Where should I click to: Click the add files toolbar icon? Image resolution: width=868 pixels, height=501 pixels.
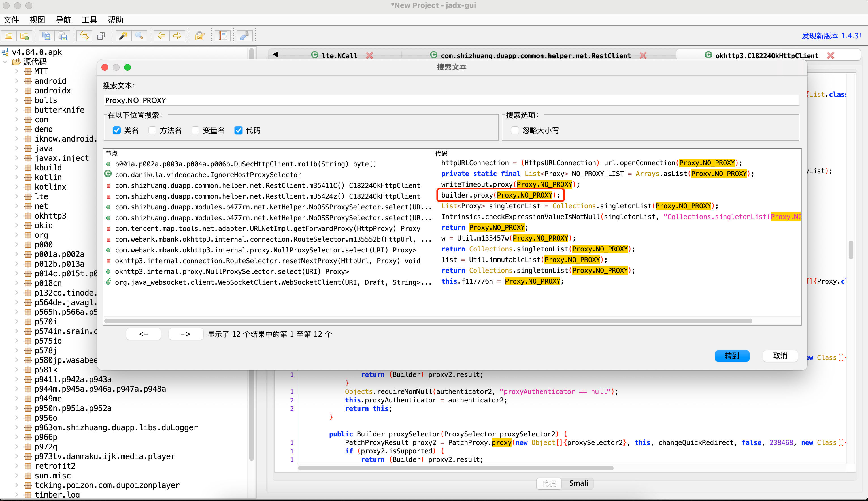click(24, 36)
